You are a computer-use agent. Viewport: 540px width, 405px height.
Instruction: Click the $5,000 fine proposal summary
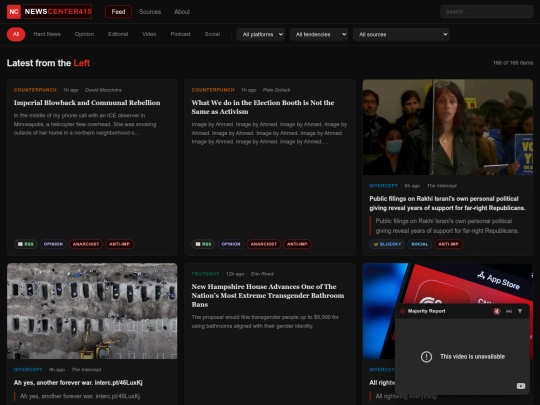coord(265,321)
